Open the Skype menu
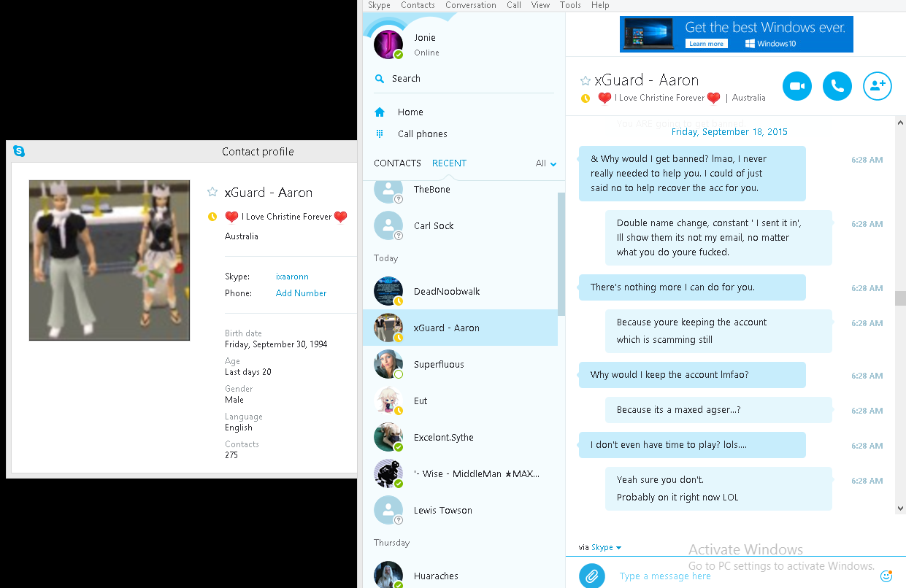 point(379,5)
